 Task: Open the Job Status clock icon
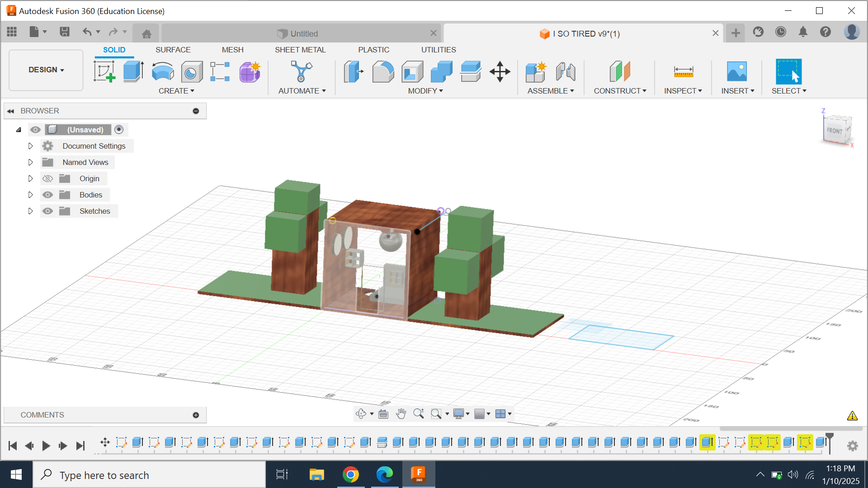(781, 32)
